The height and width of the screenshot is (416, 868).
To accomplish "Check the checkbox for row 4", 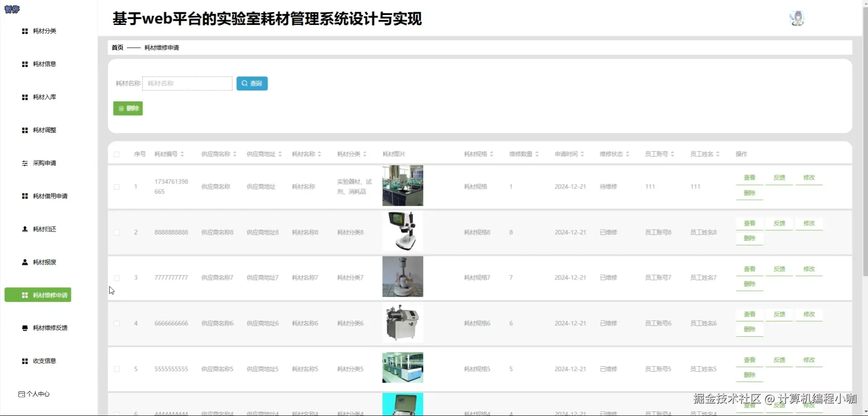I will pos(117,324).
